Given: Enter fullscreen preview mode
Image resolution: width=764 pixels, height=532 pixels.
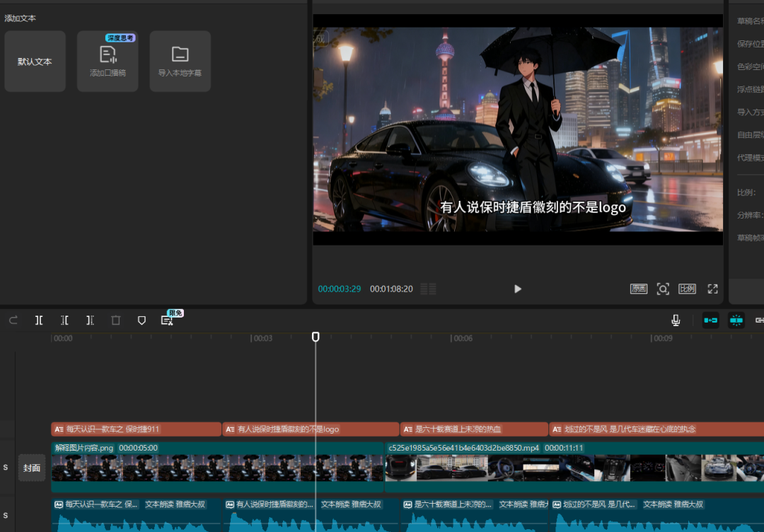Looking at the screenshot, I should pos(712,289).
